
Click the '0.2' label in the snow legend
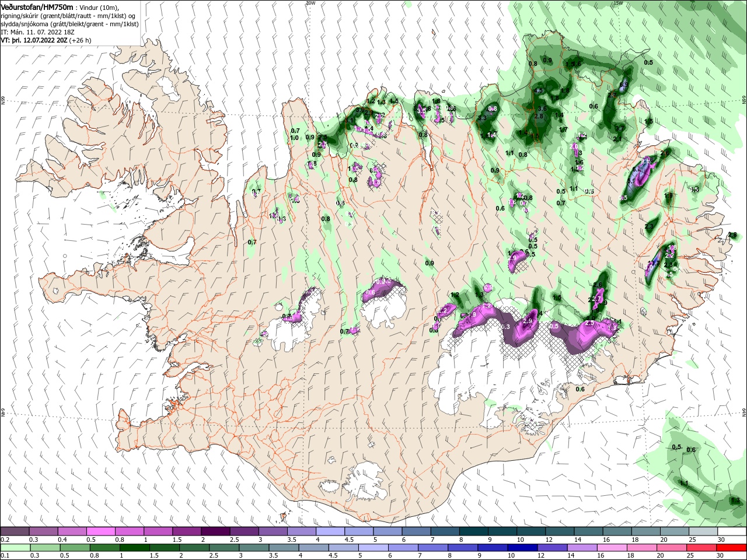click(x=5, y=540)
